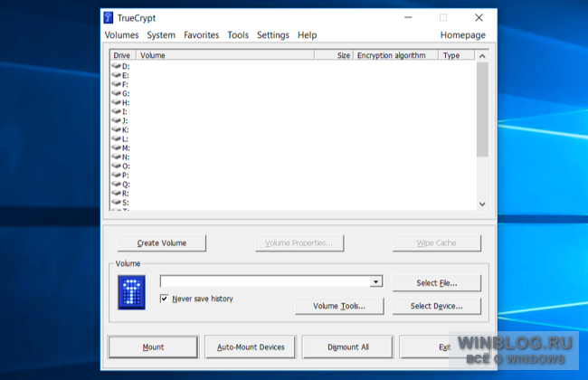Open the Favorites menu

202,35
